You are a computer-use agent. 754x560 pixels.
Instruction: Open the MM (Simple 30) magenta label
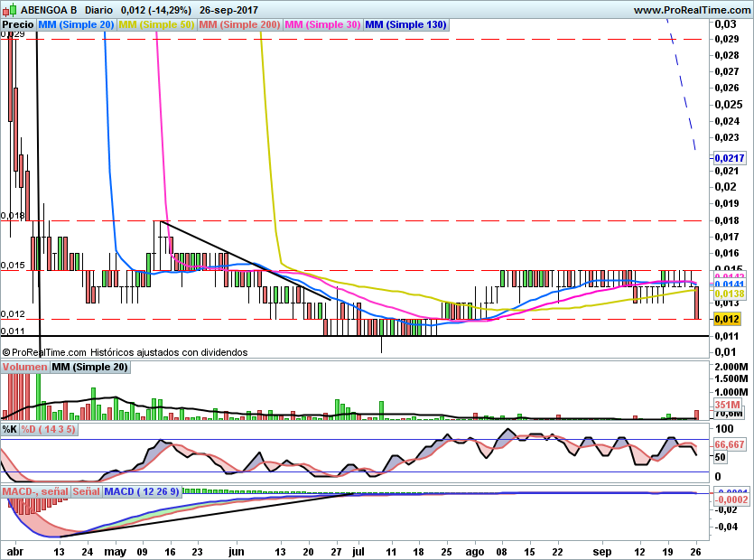click(322, 24)
